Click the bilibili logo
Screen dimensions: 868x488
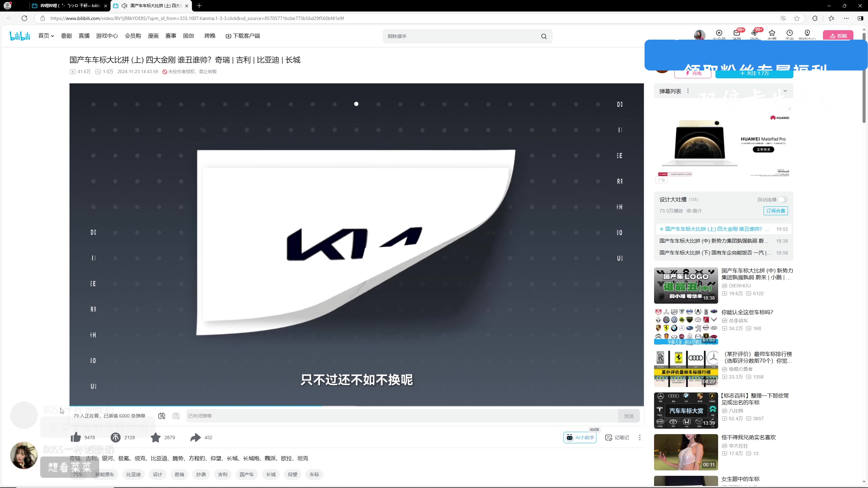(20, 36)
